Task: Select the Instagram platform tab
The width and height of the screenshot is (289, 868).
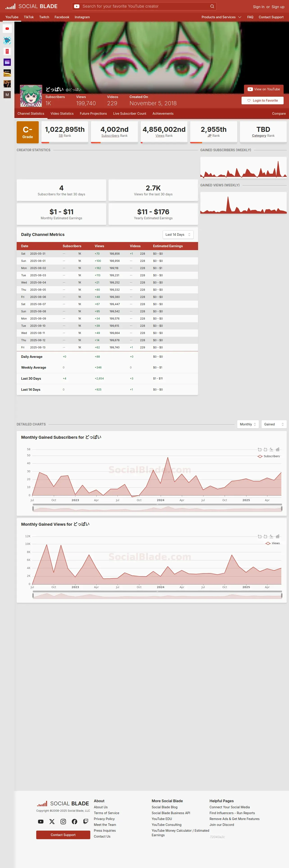Action: 82,17
